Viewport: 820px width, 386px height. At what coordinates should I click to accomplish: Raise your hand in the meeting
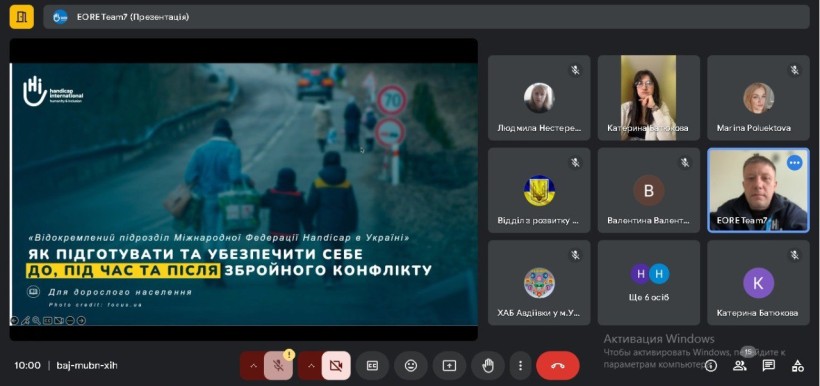coord(488,366)
